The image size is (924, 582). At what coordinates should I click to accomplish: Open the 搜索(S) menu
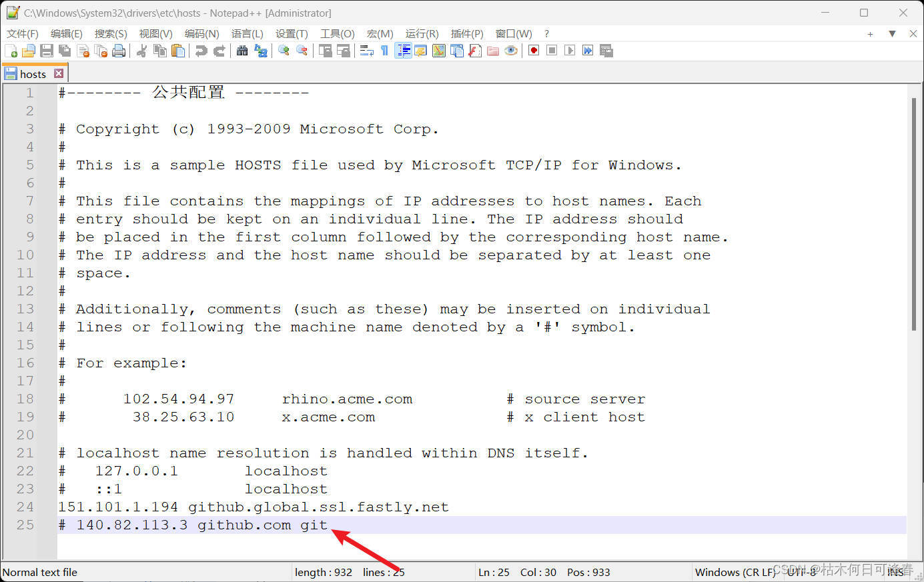111,33
